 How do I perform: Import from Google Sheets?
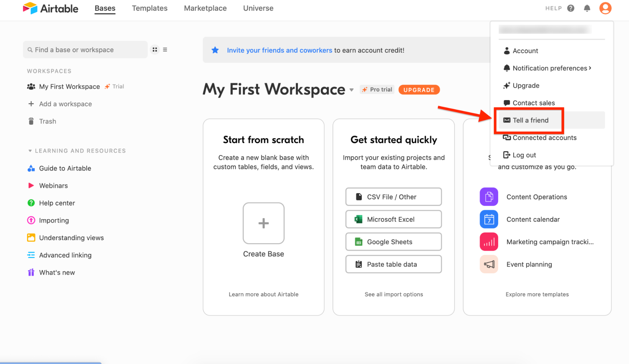[393, 242]
